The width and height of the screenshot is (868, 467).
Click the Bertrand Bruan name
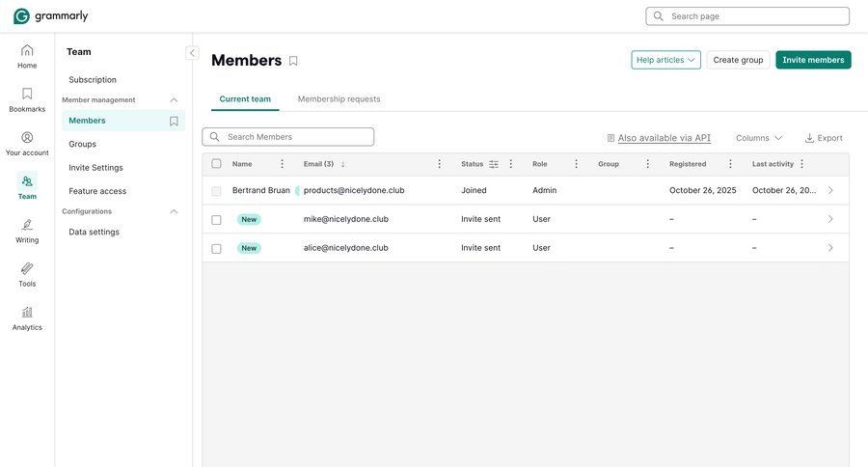click(261, 190)
